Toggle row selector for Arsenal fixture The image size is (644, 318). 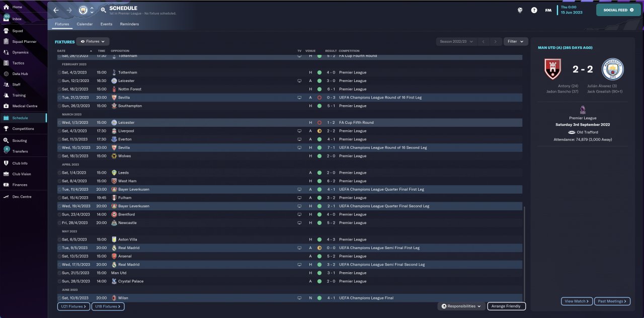coord(59,256)
